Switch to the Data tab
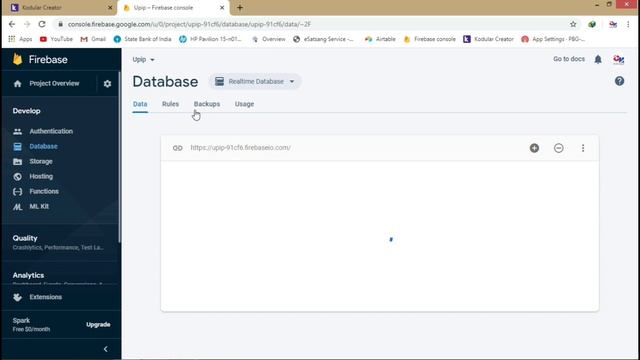This screenshot has width=640, height=360. [x=140, y=104]
